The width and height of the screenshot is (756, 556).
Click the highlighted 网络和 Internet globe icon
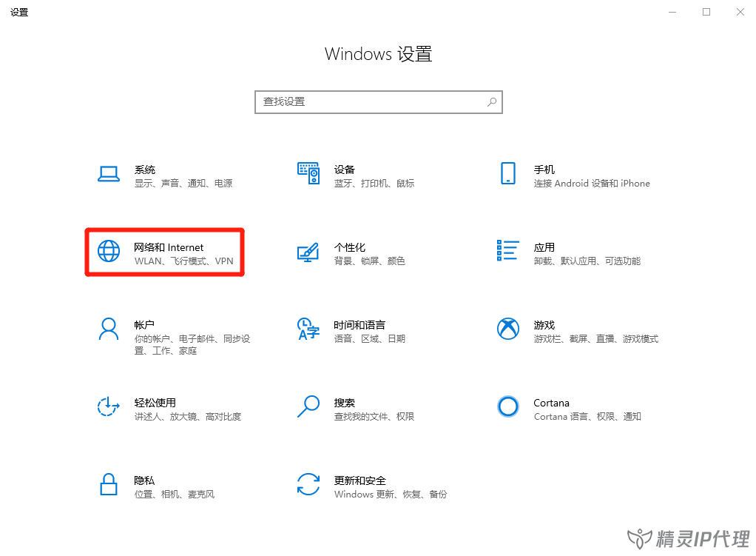pyautogui.click(x=109, y=251)
